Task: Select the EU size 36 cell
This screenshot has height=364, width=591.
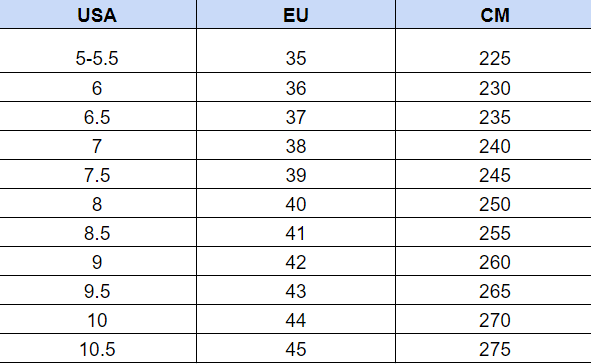Action: click(x=296, y=87)
